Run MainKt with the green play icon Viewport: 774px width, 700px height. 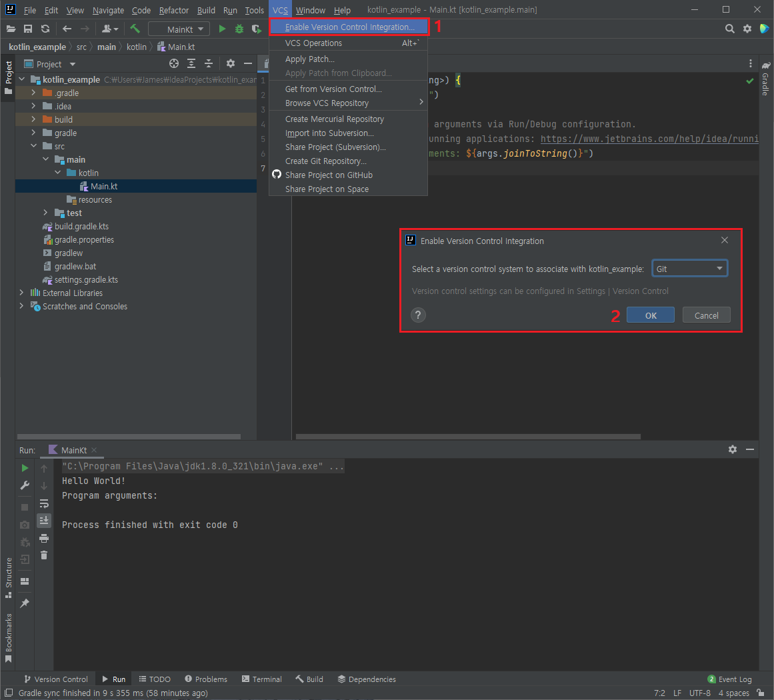click(x=222, y=29)
